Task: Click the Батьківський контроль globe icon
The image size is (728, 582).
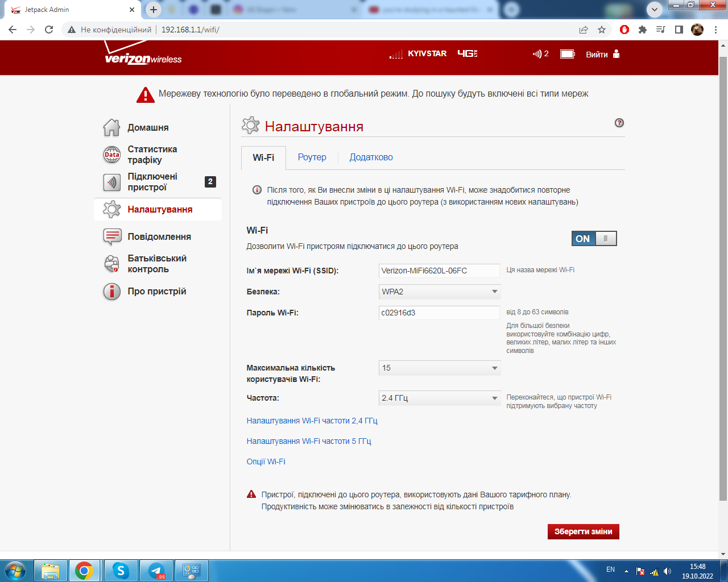Action: 111,264
